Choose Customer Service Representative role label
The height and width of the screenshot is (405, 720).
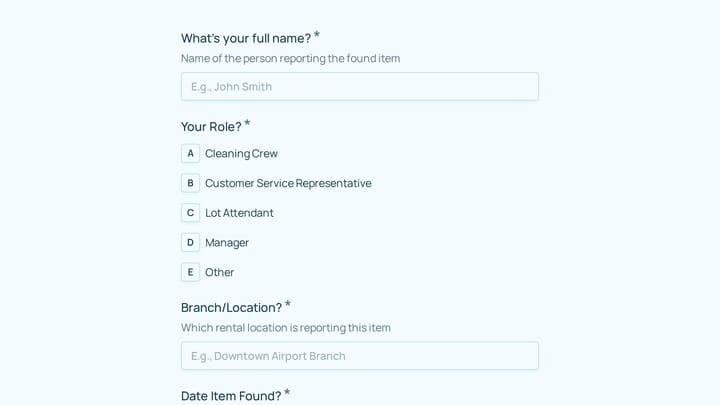[x=288, y=183]
